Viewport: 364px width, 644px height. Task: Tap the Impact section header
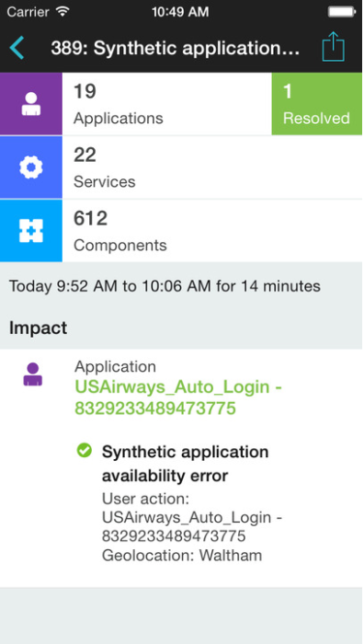tap(39, 328)
